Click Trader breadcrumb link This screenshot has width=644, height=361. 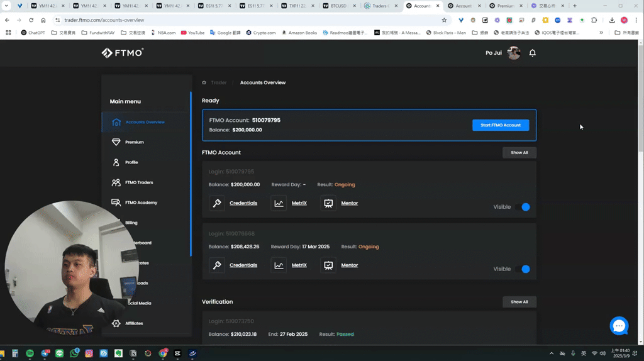218,82
